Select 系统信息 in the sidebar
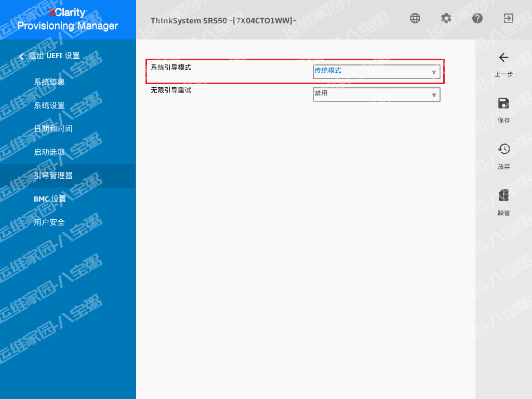Viewport: 532px width, 399px height. point(49,82)
